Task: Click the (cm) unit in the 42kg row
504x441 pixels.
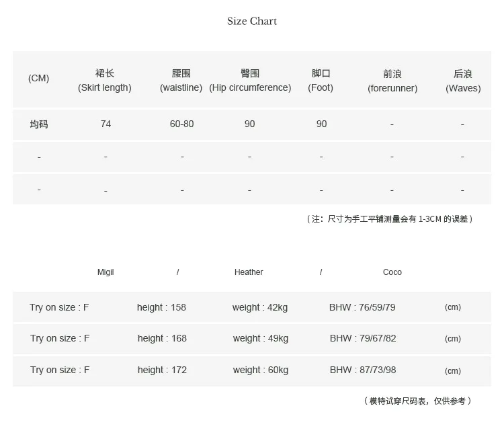Action: tap(452, 307)
